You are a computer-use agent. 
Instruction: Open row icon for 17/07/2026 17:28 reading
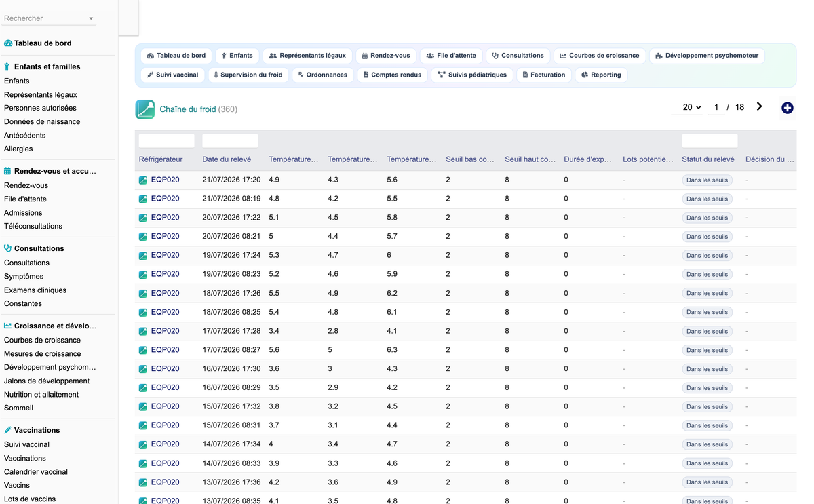coord(143,332)
